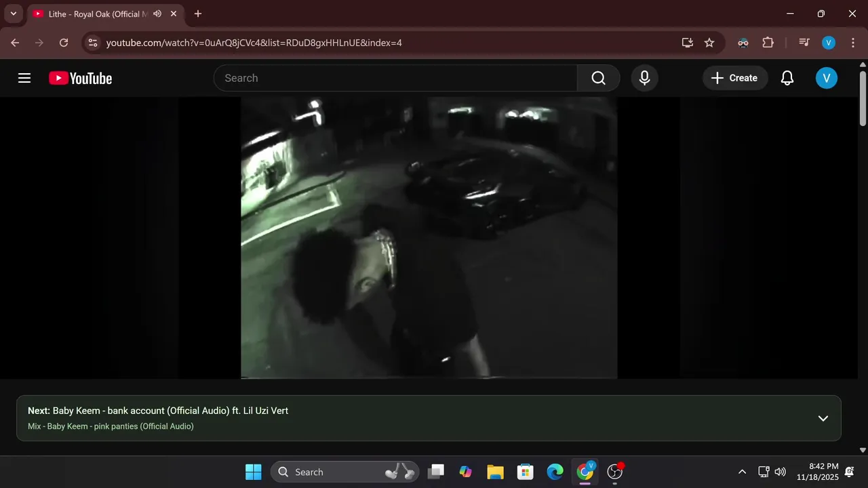Install app icon in address bar
The width and height of the screenshot is (868, 488).
pos(688,43)
